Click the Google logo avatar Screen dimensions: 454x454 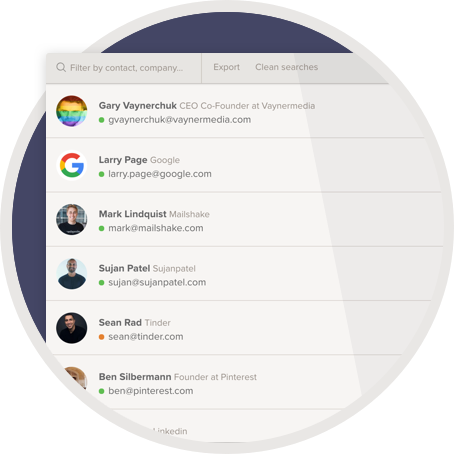(72, 165)
